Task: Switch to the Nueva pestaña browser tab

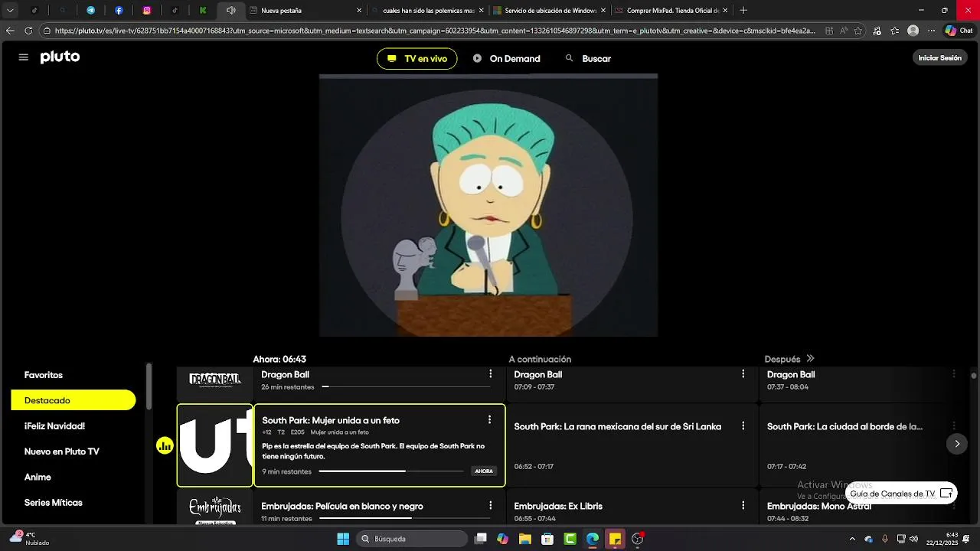Action: (x=305, y=11)
